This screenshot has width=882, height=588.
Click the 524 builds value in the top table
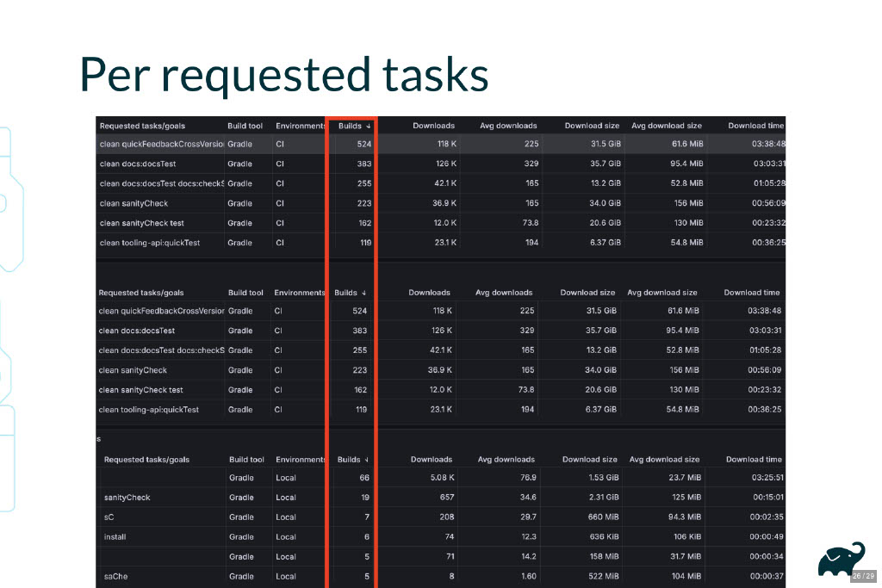[x=364, y=144]
